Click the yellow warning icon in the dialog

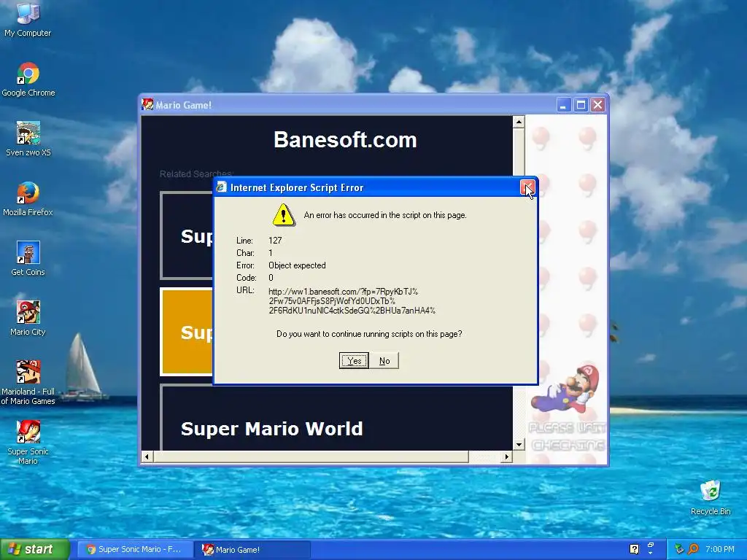click(x=284, y=215)
